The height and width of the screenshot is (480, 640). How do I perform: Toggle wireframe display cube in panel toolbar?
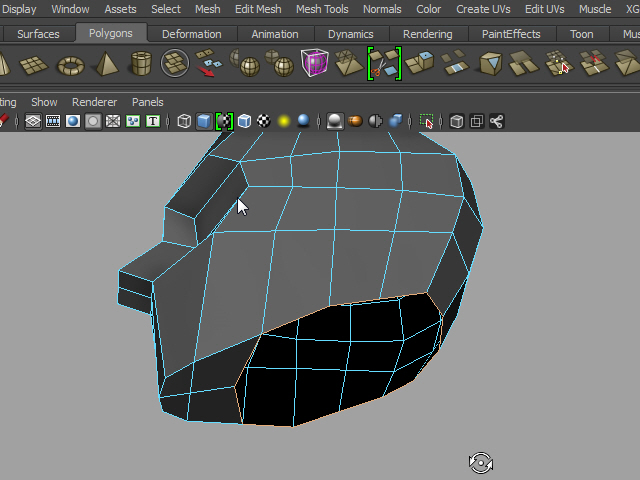coord(184,121)
